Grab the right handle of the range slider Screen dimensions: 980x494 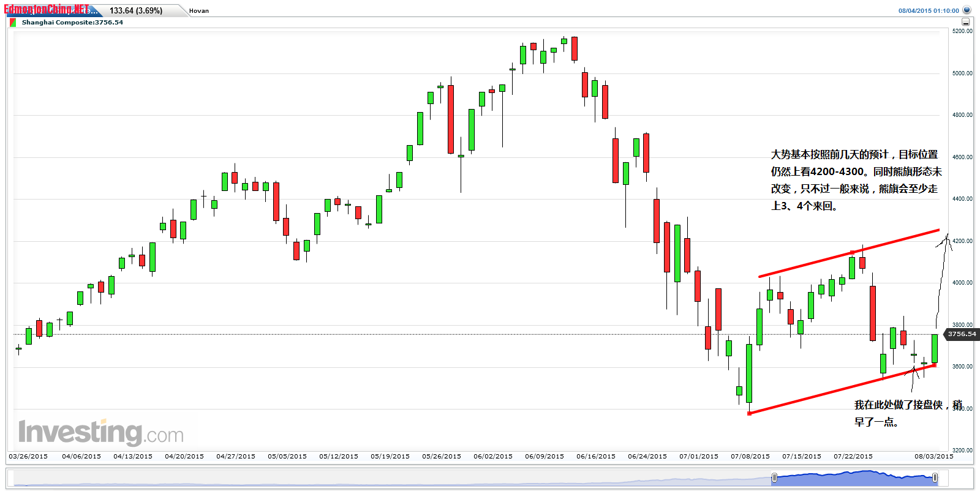coord(935,477)
